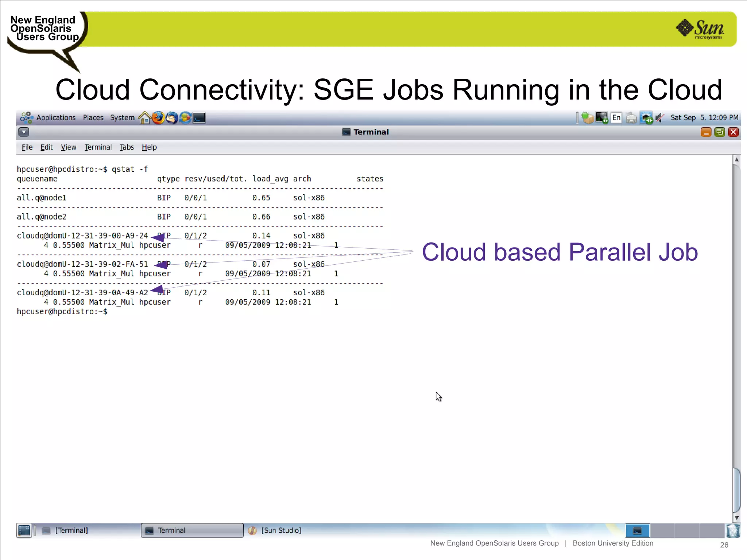Click cloudq@domU-12-31-39-02-FA-51 queue name

click(82, 264)
